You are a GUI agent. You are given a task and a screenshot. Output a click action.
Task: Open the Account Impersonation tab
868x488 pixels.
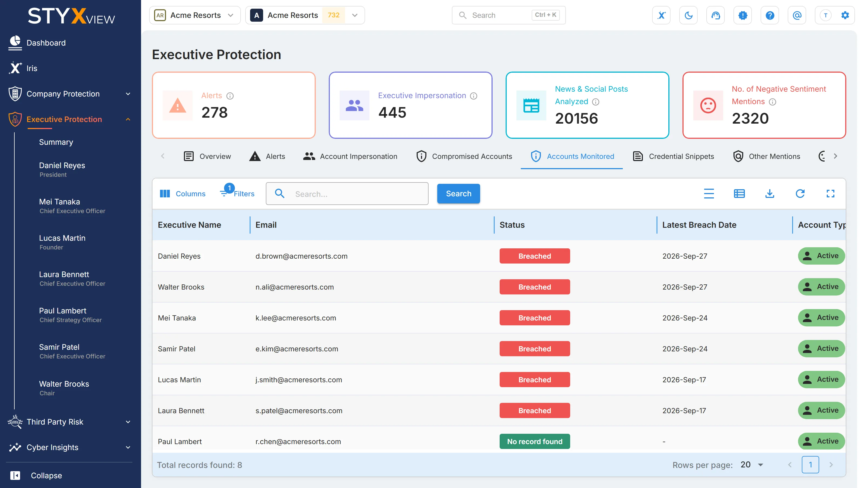[350, 156]
